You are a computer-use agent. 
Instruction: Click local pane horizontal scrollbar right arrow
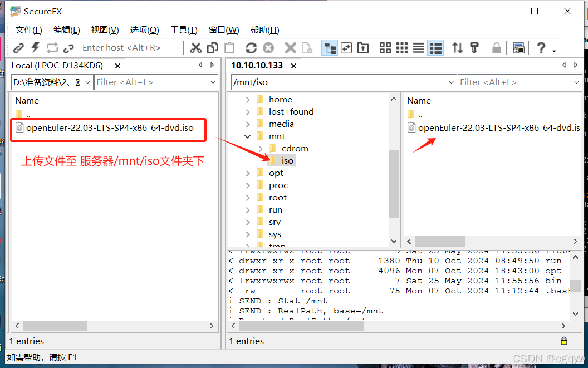click(212, 326)
